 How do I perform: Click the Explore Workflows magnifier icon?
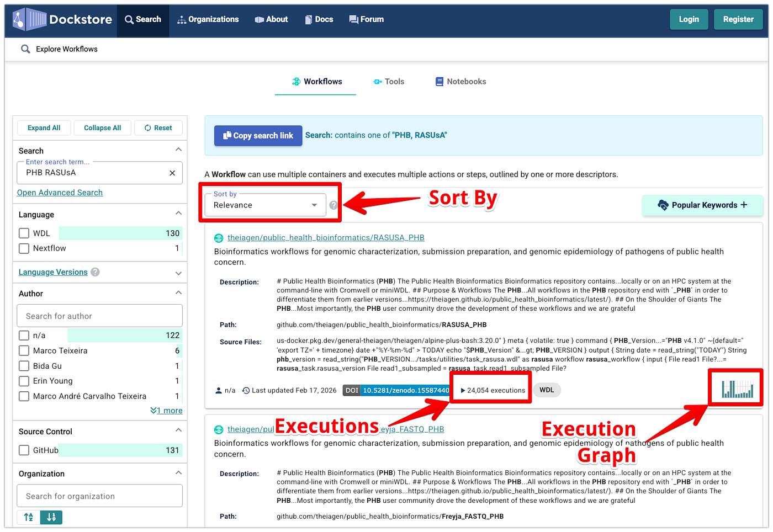(x=25, y=49)
